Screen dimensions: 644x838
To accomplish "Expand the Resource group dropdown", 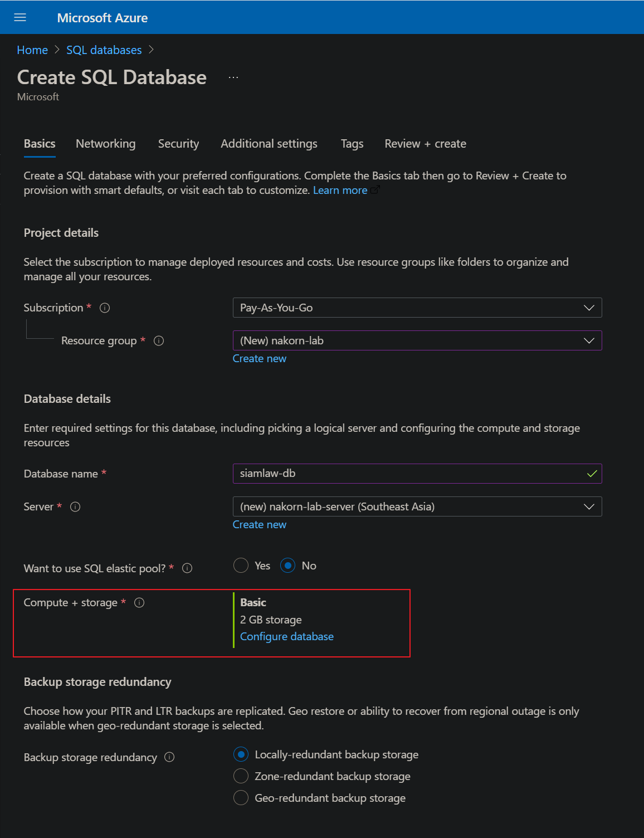I will coord(589,340).
